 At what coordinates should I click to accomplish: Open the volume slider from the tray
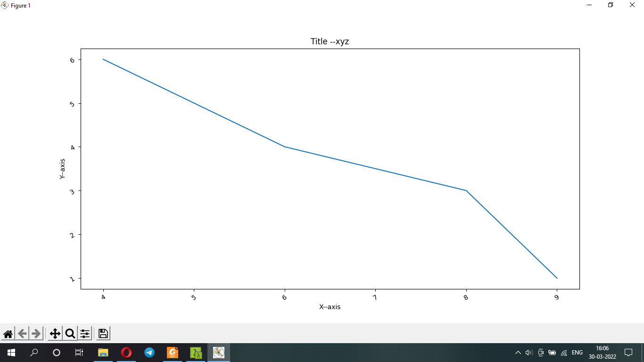[528, 352]
